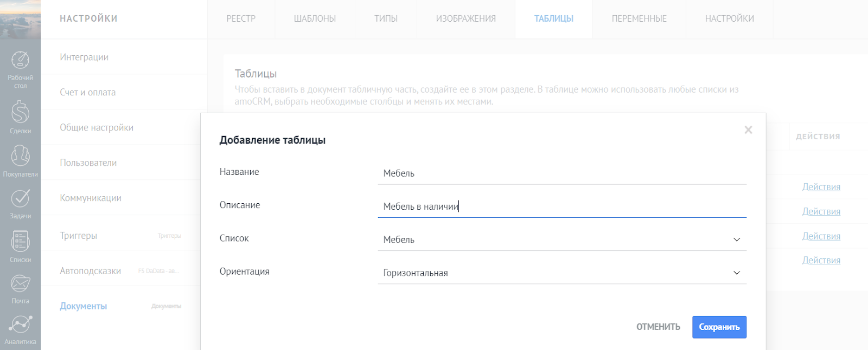This screenshot has width=868, height=350.
Task: Open Пользователи settings section
Action: (x=88, y=163)
